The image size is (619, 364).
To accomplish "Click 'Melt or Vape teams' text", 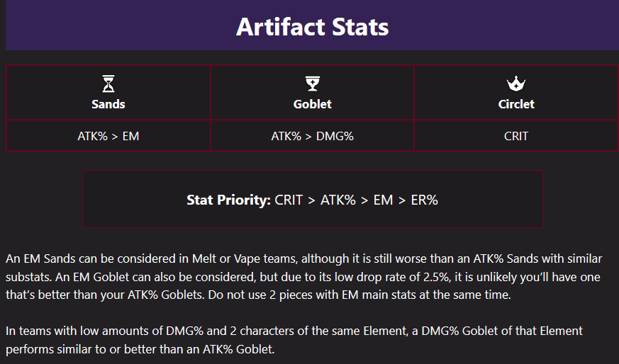I will [245, 258].
